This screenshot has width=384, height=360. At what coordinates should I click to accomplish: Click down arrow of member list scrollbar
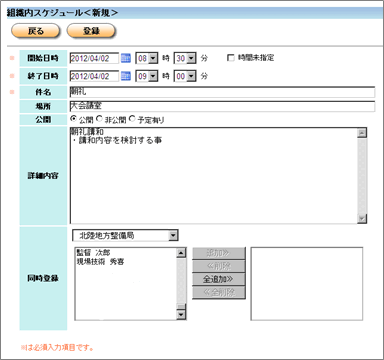[181, 314]
